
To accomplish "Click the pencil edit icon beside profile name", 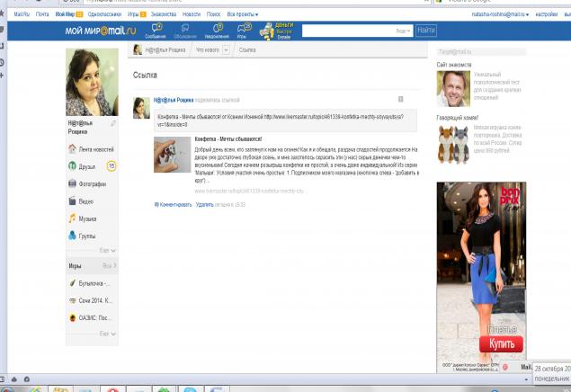I will coord(113,123).
